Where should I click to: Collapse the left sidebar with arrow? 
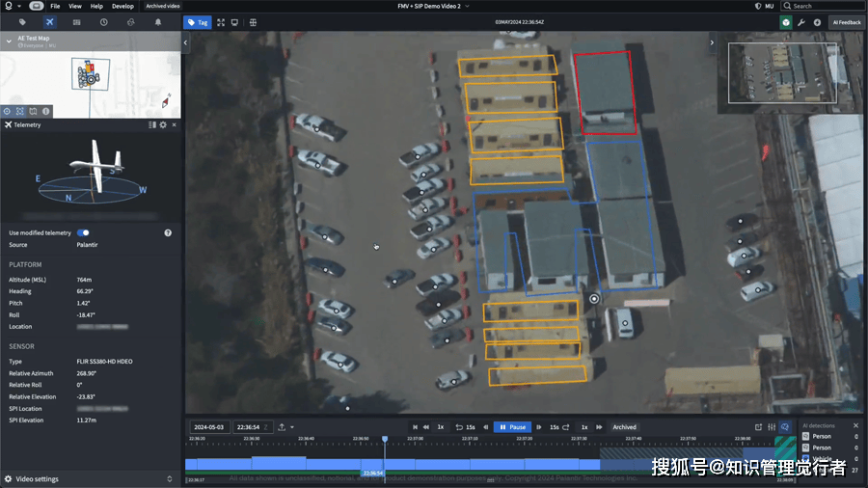(x=185, y=42)
